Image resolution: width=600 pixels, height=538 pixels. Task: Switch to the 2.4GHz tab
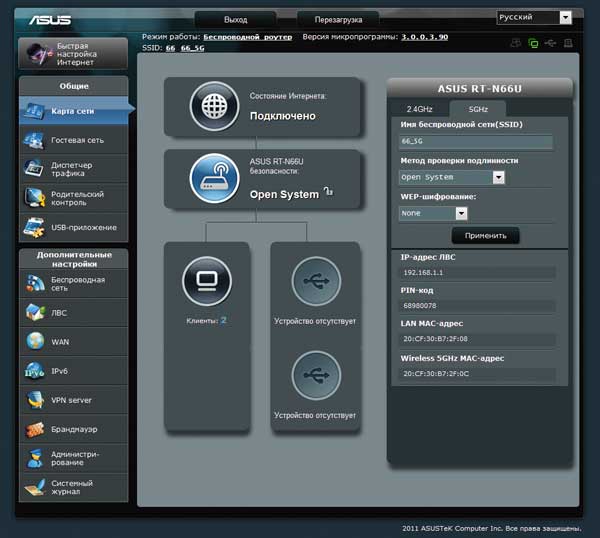(x=419, y=109)
